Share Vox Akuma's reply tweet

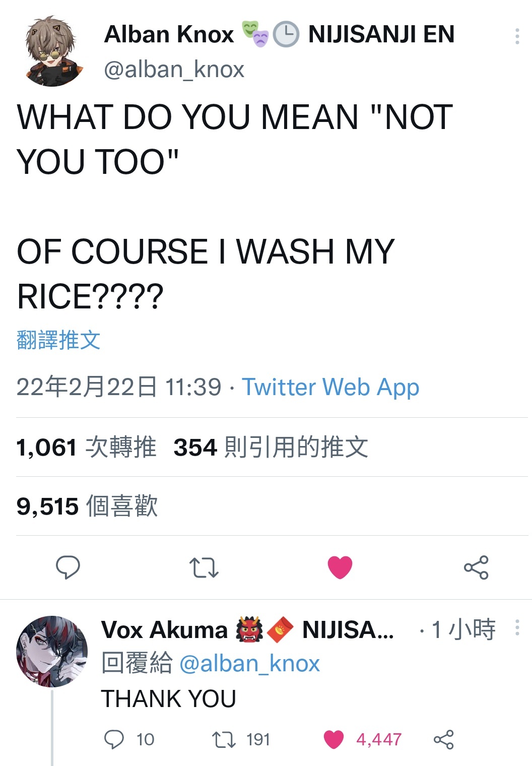pos(444,739)
